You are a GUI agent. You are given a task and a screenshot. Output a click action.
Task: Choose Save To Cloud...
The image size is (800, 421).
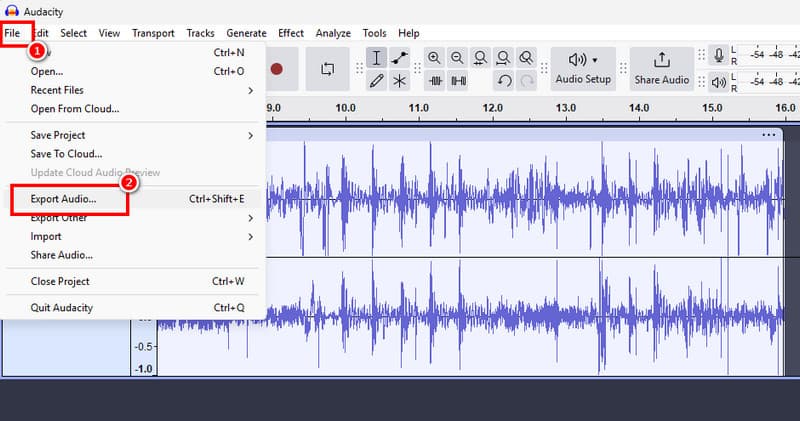[133, 154]
